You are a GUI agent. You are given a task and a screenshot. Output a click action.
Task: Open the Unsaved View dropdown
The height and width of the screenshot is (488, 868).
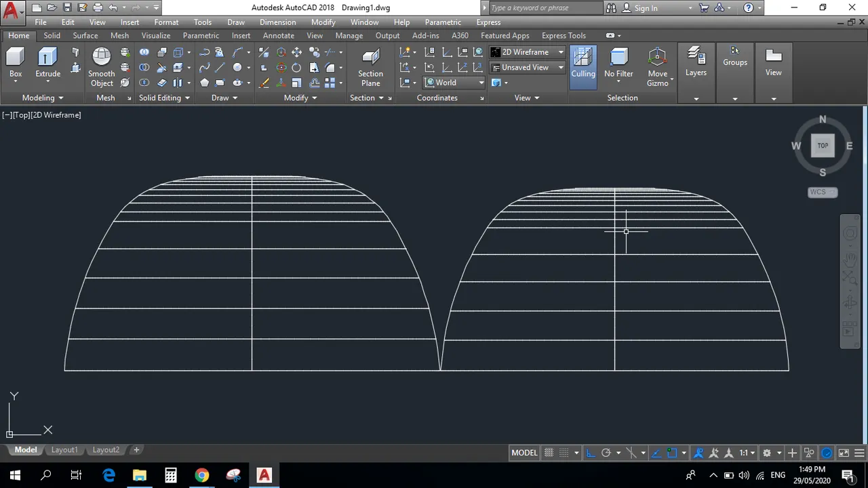click(528, 68)
